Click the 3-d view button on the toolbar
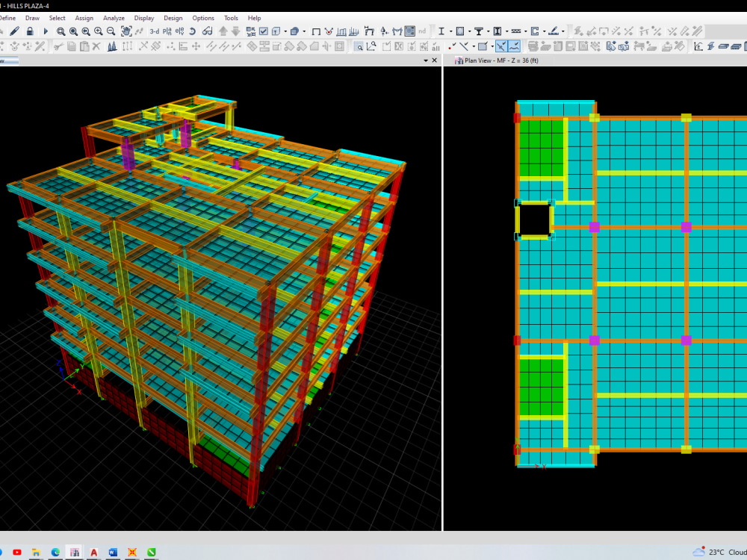The image size is (747, 560). 153,31
